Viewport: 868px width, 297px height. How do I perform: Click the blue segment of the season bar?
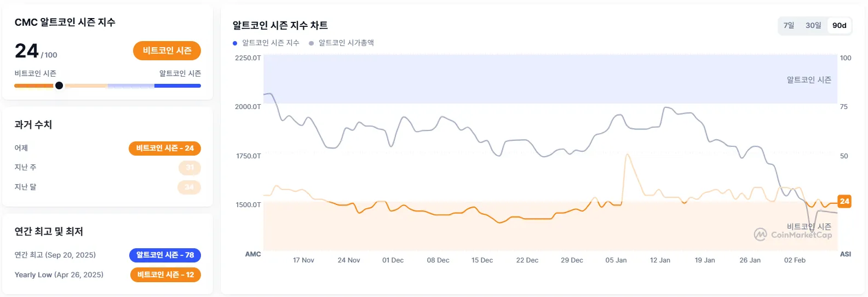click(x=177, y=85)
